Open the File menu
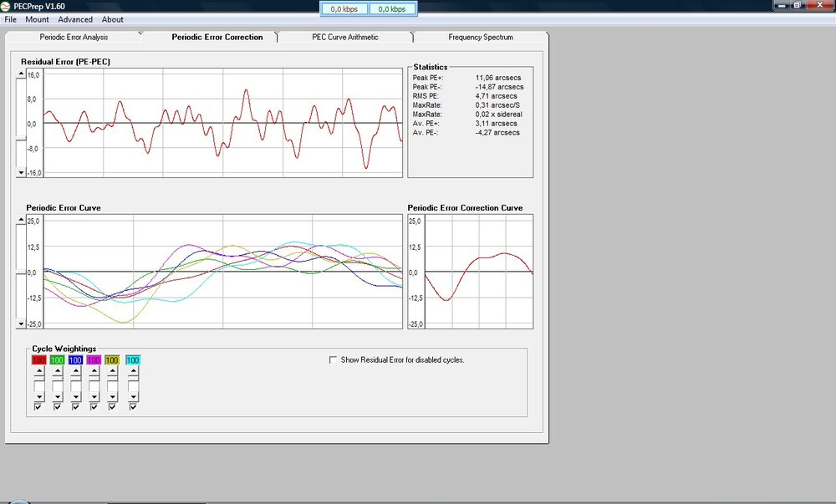The width and height of the screenshot is (836, 504). (x=11, y=19)
